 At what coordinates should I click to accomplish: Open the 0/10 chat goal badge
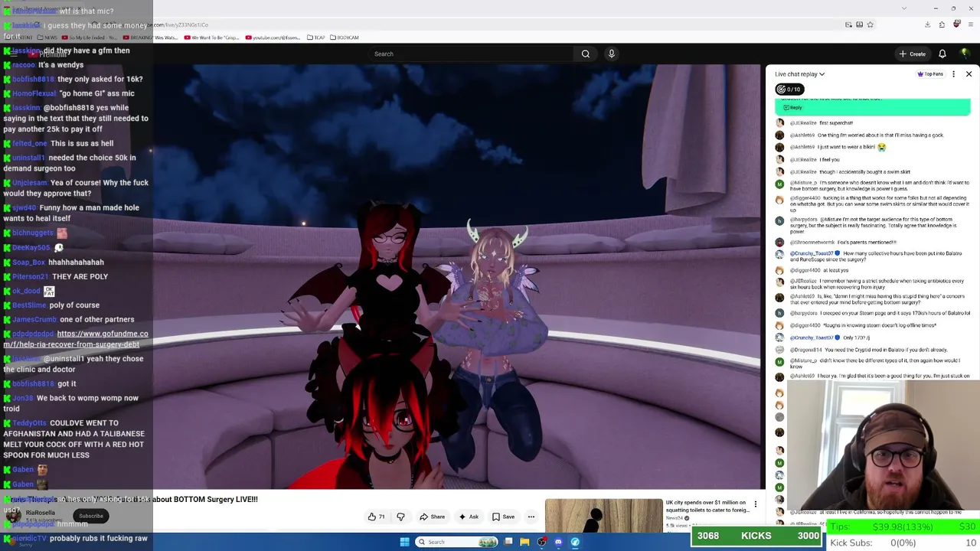tap(788, 90)
